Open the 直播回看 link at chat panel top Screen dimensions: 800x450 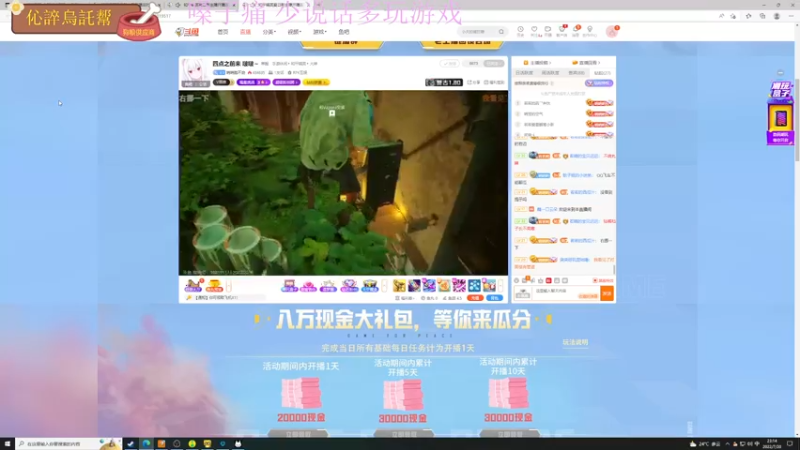[586, 63]
